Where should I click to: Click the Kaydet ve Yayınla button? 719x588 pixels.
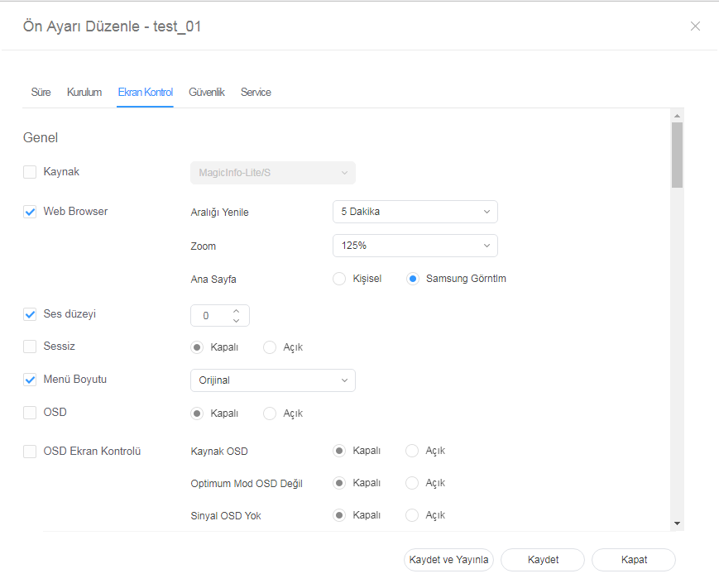pos(448,560)
